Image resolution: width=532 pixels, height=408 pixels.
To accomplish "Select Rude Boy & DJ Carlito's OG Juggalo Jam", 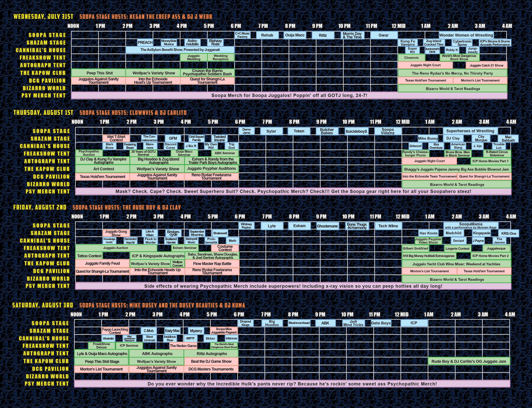I will 469,361.
